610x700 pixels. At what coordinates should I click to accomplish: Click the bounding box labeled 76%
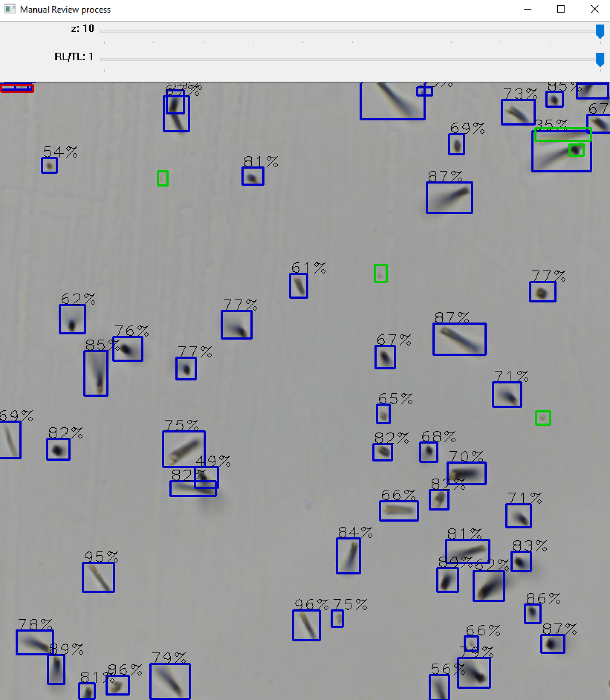click(128, 349)
